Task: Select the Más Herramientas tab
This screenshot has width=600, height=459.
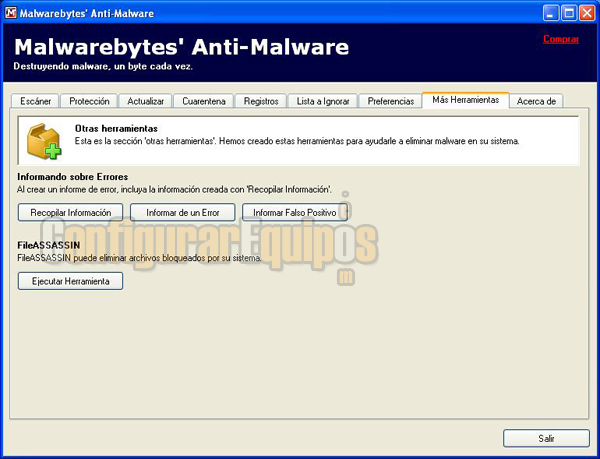Action: pyautogui.click(x=466, y=100)
